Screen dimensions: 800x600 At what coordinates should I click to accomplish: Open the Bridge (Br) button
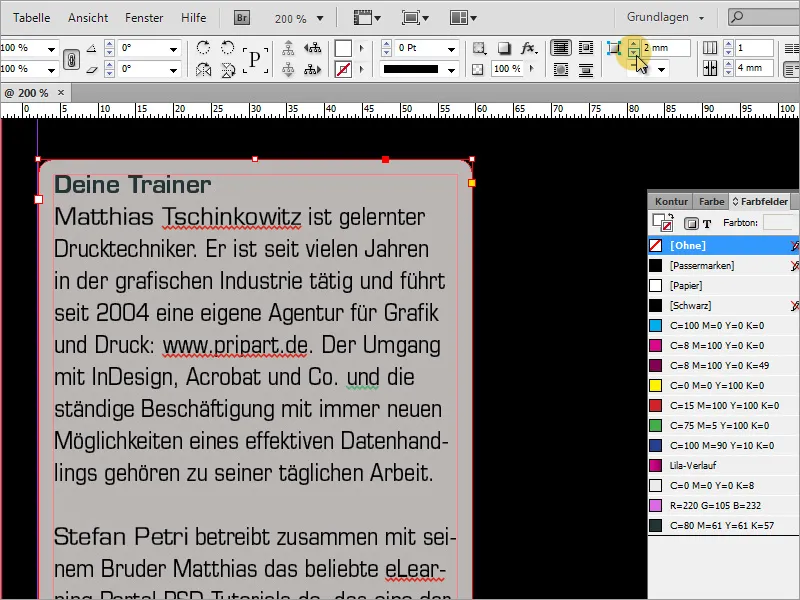click(242, 18)
